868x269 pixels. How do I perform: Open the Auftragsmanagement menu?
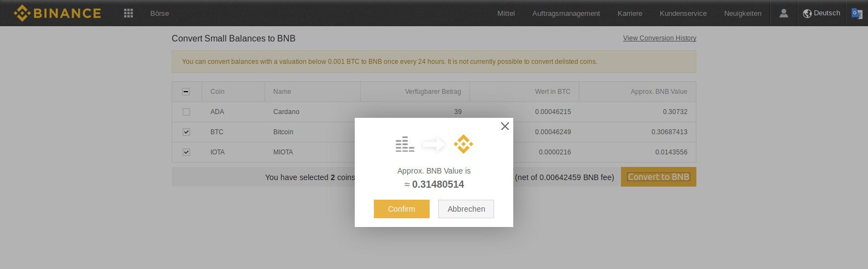coord(566,13)
